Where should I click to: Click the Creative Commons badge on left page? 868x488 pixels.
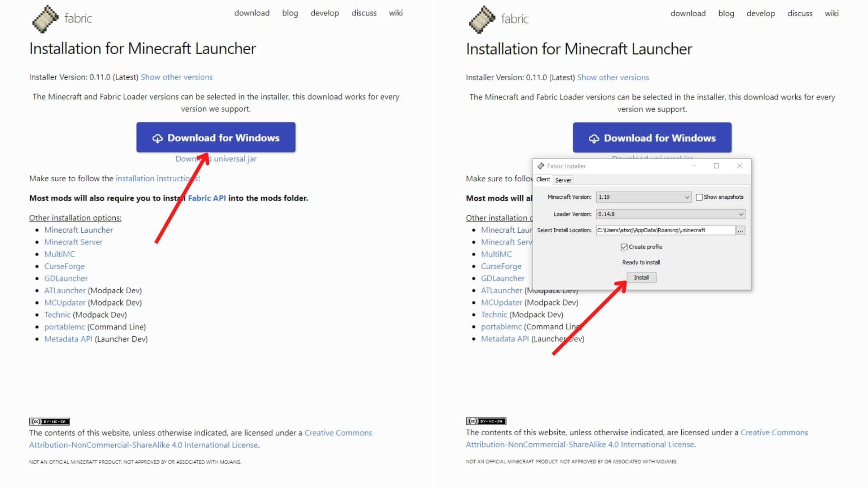coord(49,422)
